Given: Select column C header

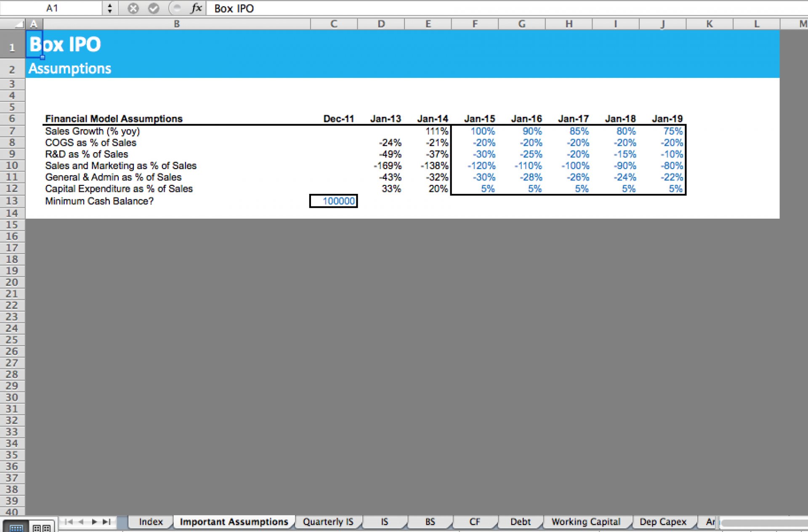Looking at the screenshot, I should pos(334,24).
